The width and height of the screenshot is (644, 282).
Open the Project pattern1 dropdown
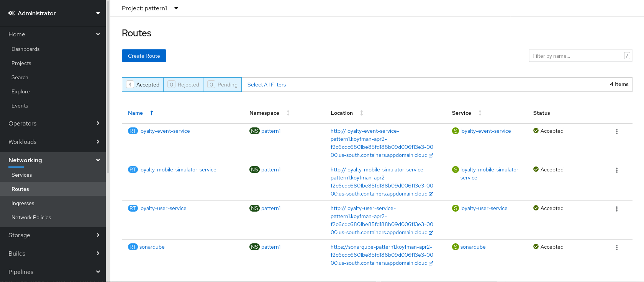coord(150,8)
